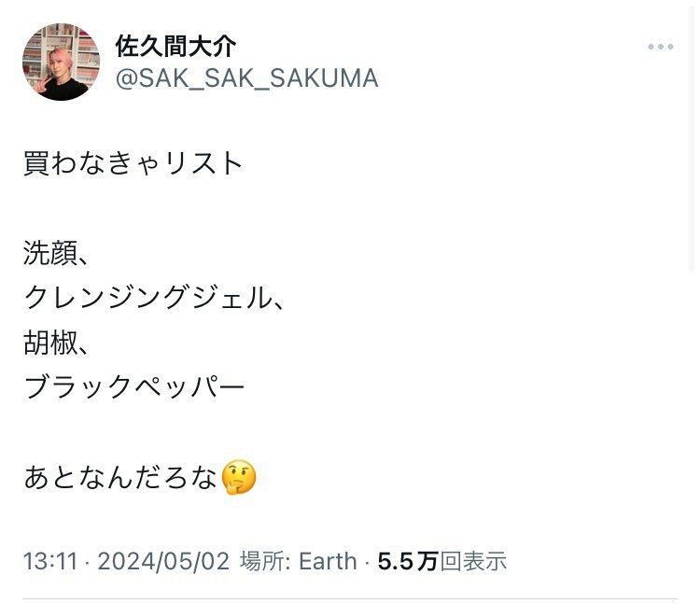Click the 場所 location label

[261, 561]
